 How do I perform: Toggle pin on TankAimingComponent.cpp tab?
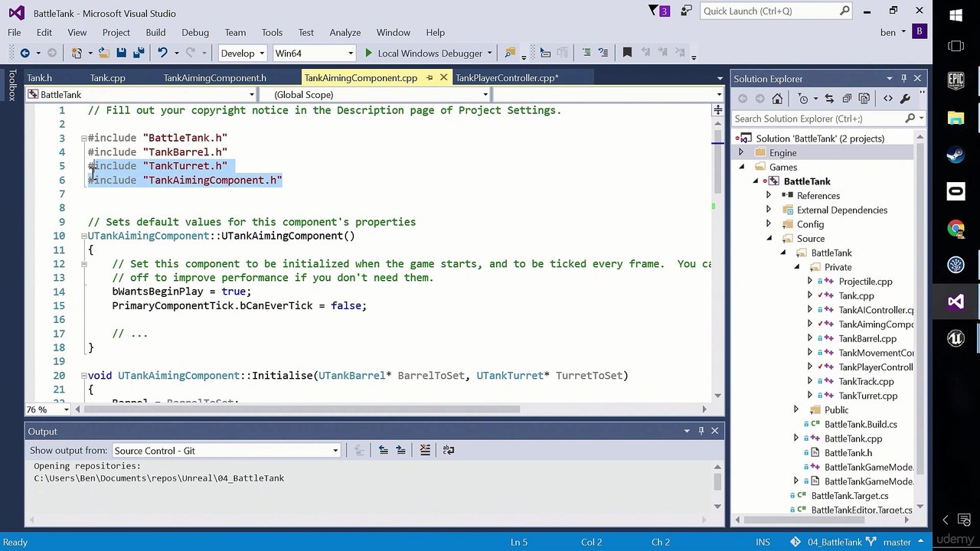[430, 78]
